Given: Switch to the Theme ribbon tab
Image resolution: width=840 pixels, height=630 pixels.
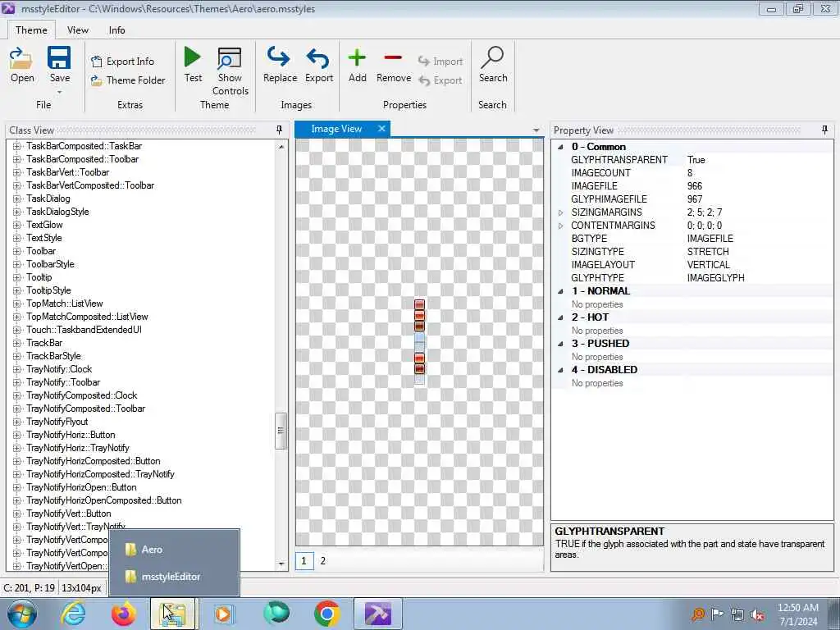Looking at the screenshot, I should coord(31,30).
